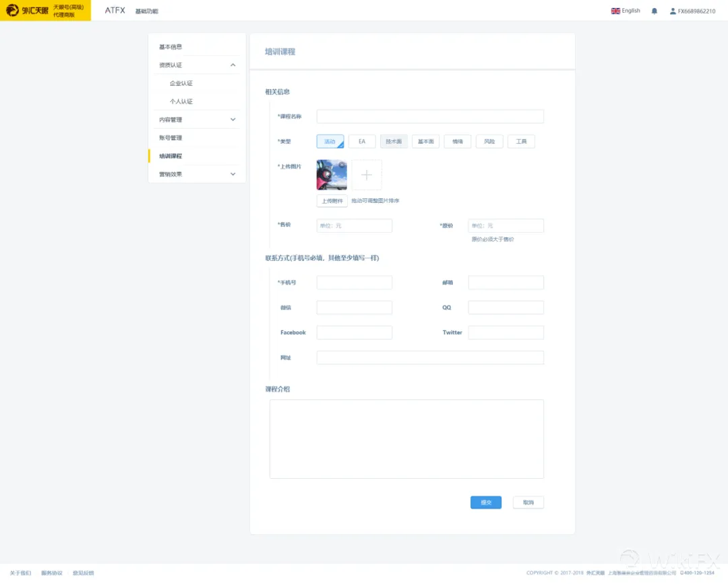Remove the uploaded image via X icon
Image resolution: width=728 pixels, height=584 pixels.
tap(342, 165)
